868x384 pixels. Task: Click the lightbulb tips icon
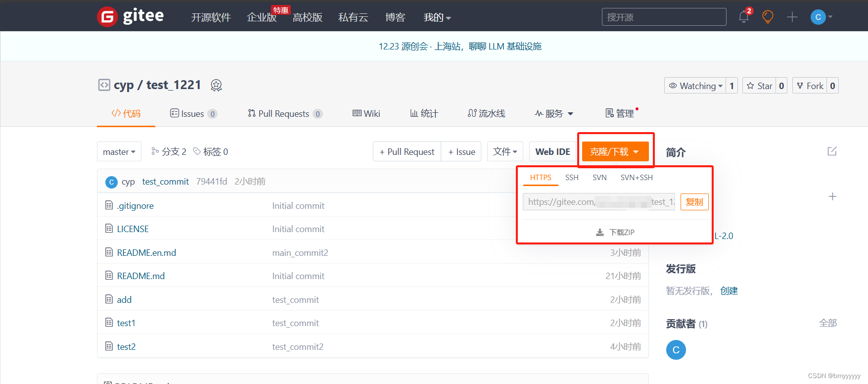tap(768, 17)
